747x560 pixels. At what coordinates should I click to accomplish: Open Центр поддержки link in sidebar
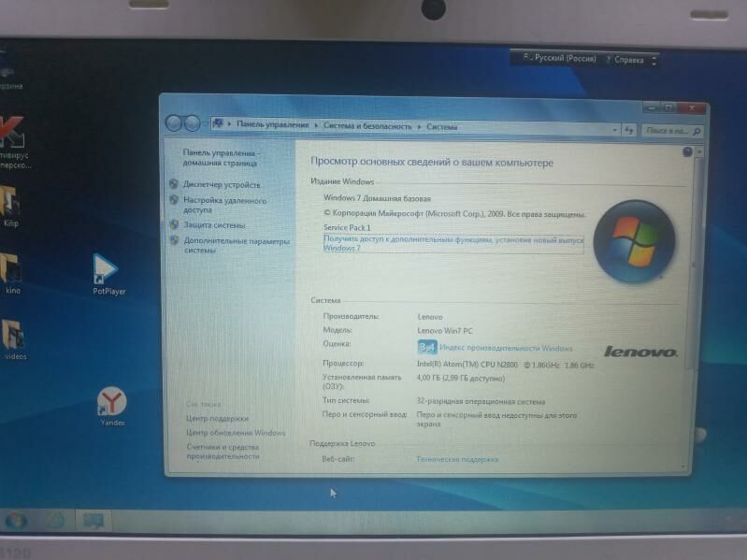pyautogui.click(x=217, y=419)
